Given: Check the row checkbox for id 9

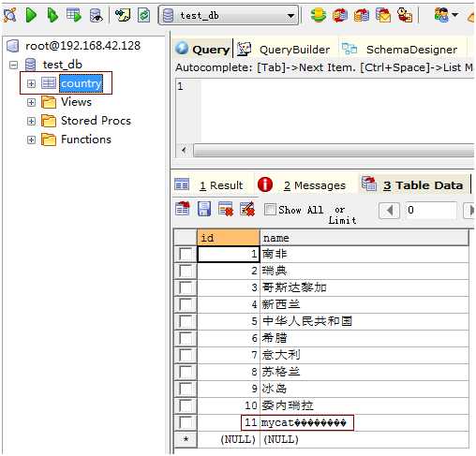Looking at the screenshot, I should tap(186, 389).
